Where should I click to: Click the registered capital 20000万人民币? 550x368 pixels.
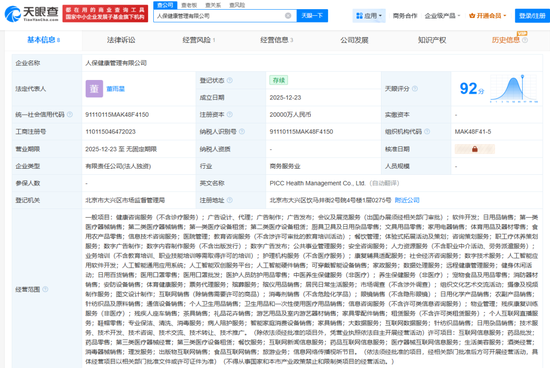tap(290, 114)
